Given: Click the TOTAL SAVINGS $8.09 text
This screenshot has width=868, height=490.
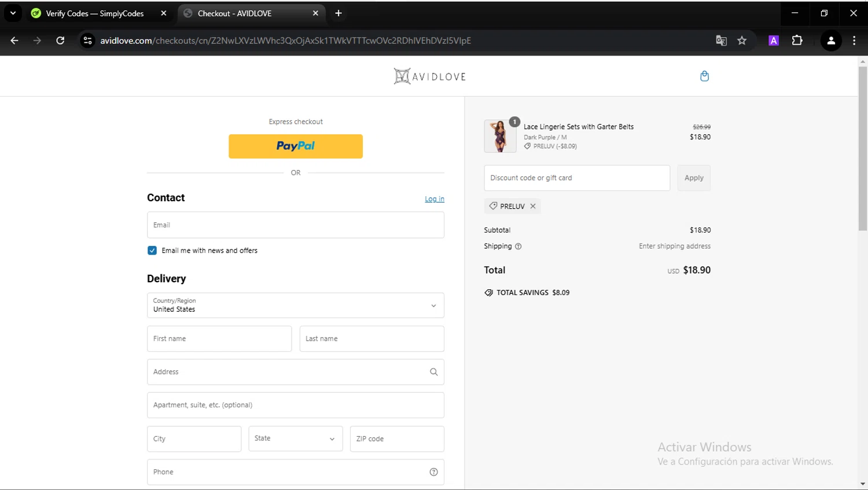Looking at the screenshot, I should (533, 293).
